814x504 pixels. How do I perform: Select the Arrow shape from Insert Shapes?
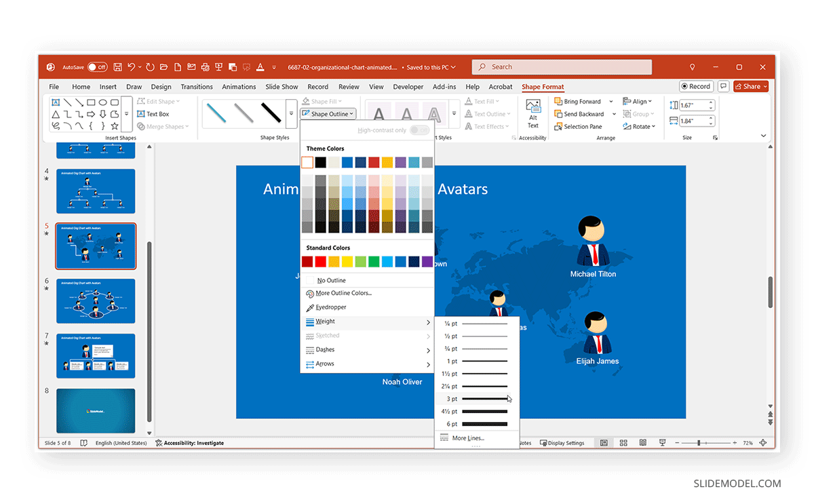point(91,113)
